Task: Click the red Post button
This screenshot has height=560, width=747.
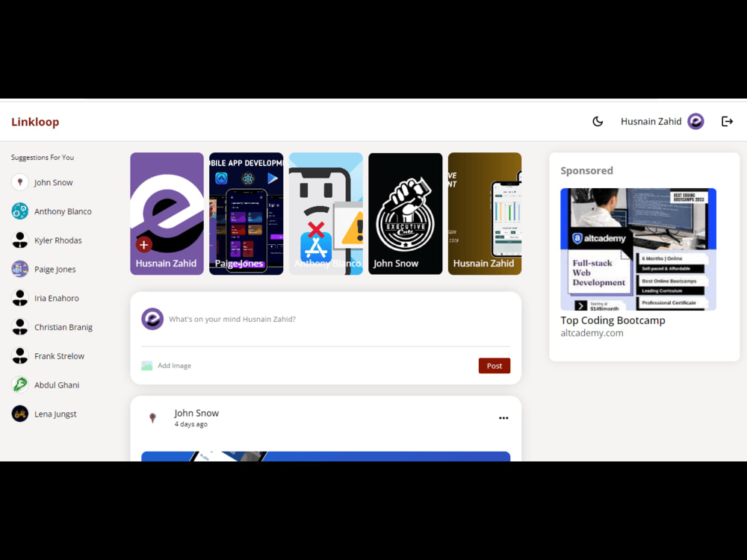Action: point(495,366)
